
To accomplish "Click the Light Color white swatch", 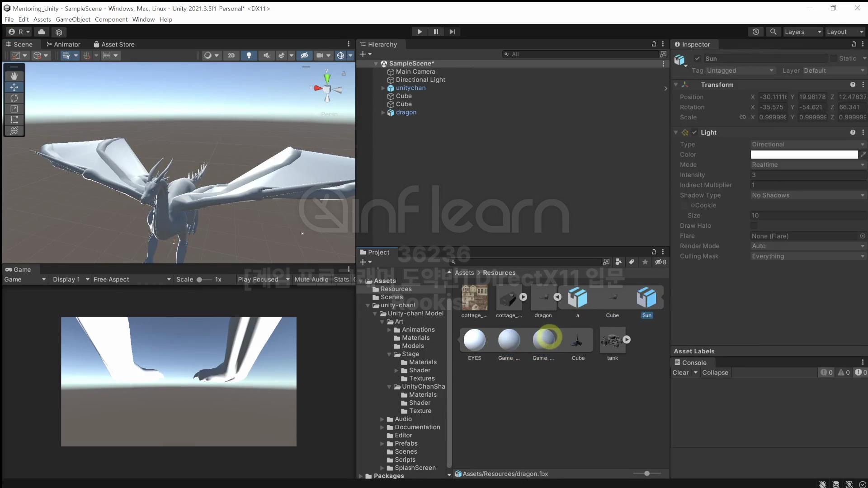I will [804, 155].
